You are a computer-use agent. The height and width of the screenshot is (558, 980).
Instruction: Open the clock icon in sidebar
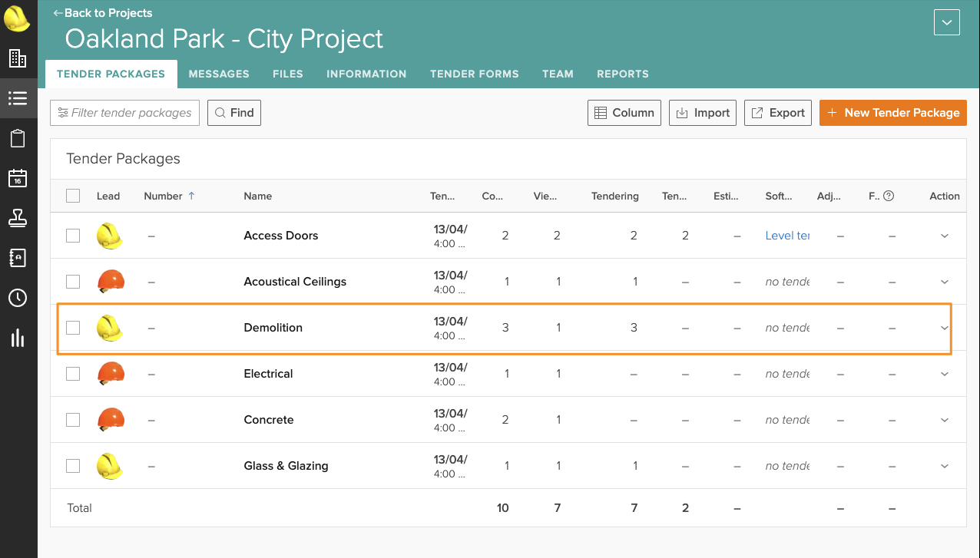18,298
